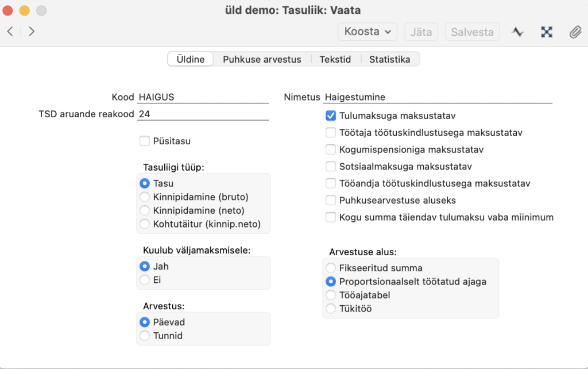The image size is (588, 369).
Task: Go to the previous record arrow
Action: coord(10,32)
